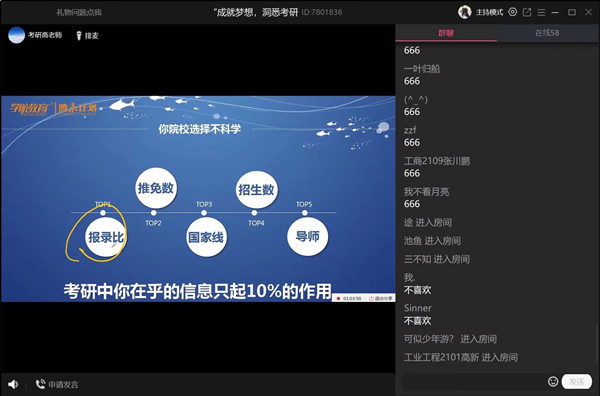Screen dimensions: 600x396
Task: Click the 可似少年游? 进入房间 notice
Action: [x=450, y=339]
